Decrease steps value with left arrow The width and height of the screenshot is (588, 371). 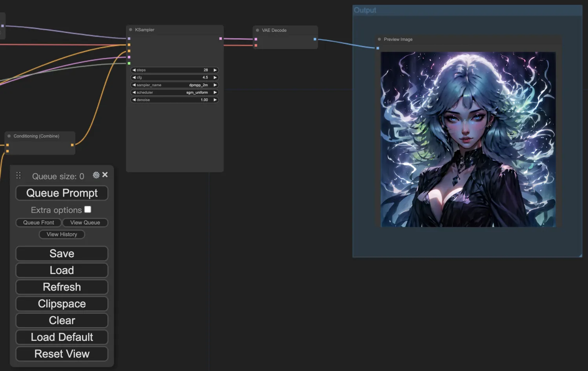point(134,70)
